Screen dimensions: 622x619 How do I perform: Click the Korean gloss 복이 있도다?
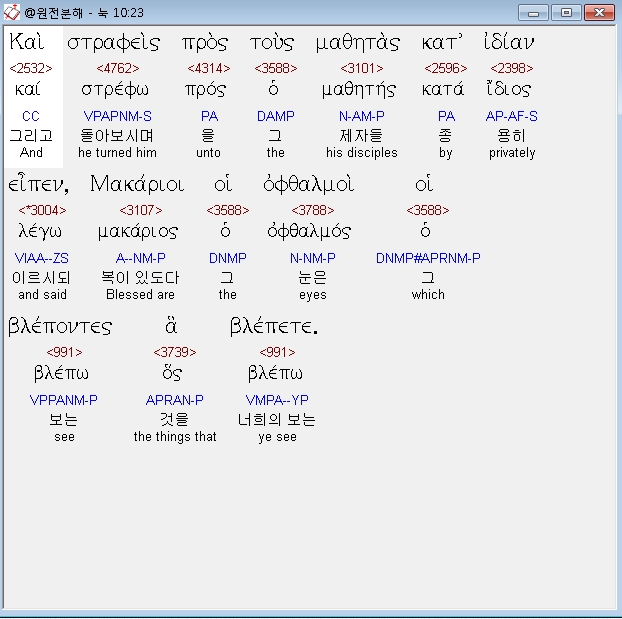140,278
